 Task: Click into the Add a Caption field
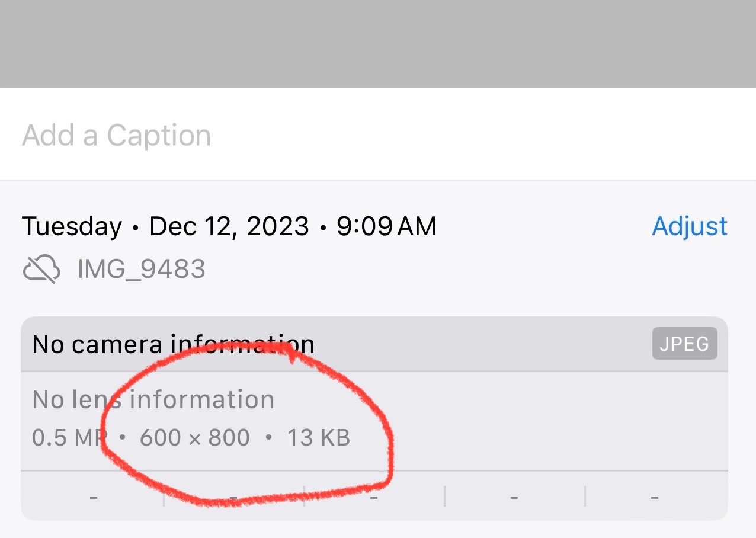(378, 135)
